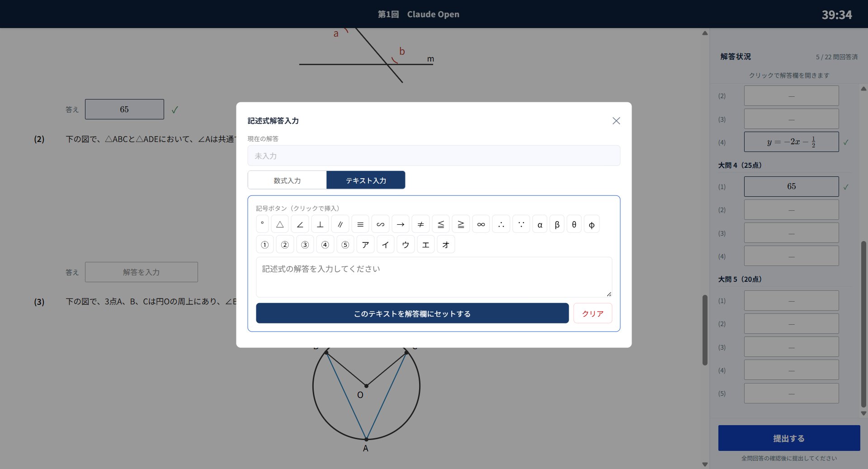Viewport: 868px width, 469px height.
Task: Insert the circled number ①
Action: 265,245
